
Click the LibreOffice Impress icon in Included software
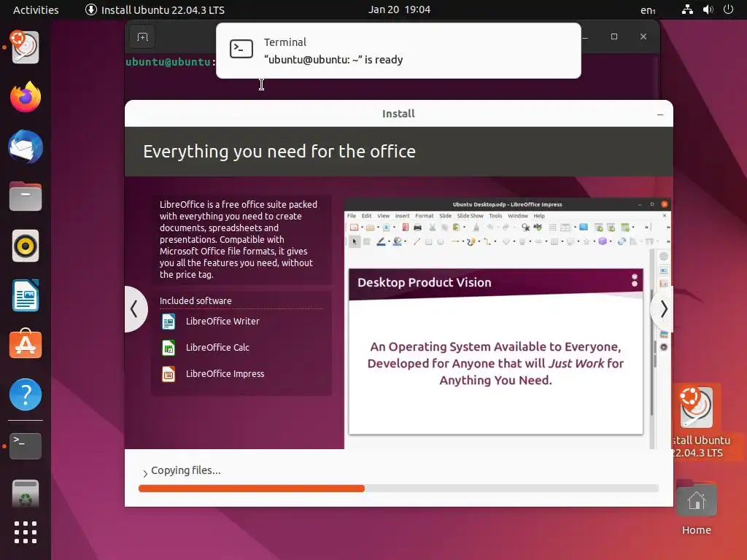(x=169, y=374)
